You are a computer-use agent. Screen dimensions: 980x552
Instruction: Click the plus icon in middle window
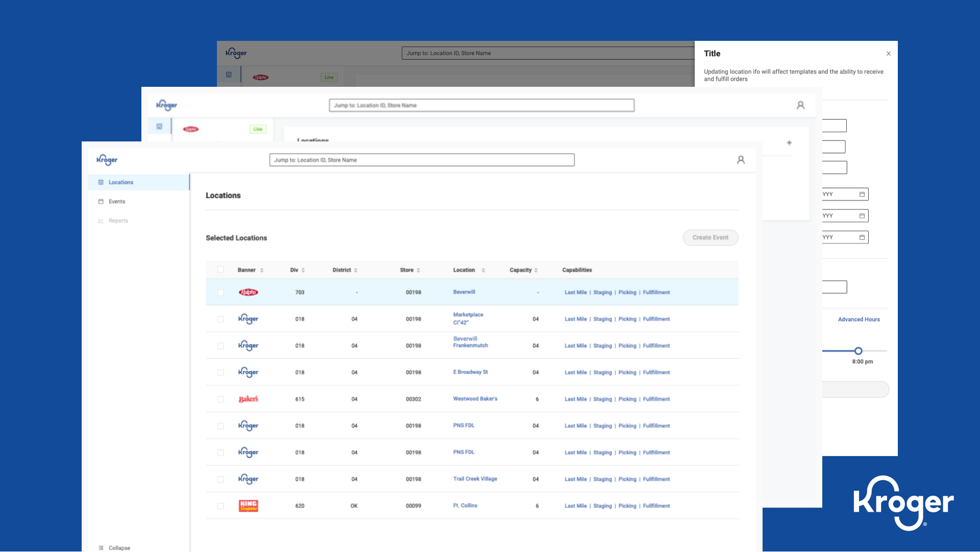click(789, 143)
